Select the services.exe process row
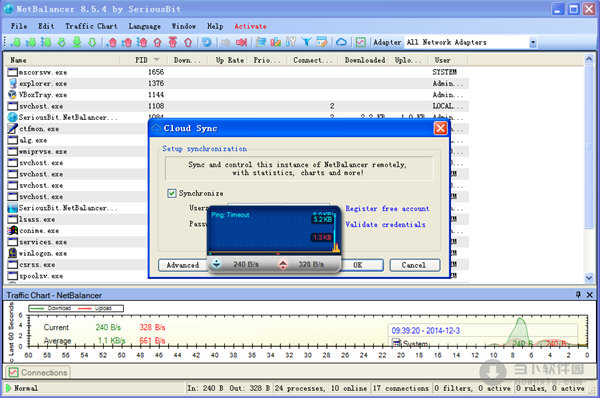This screenshot has width=600, height=398. tap(77, 242)
